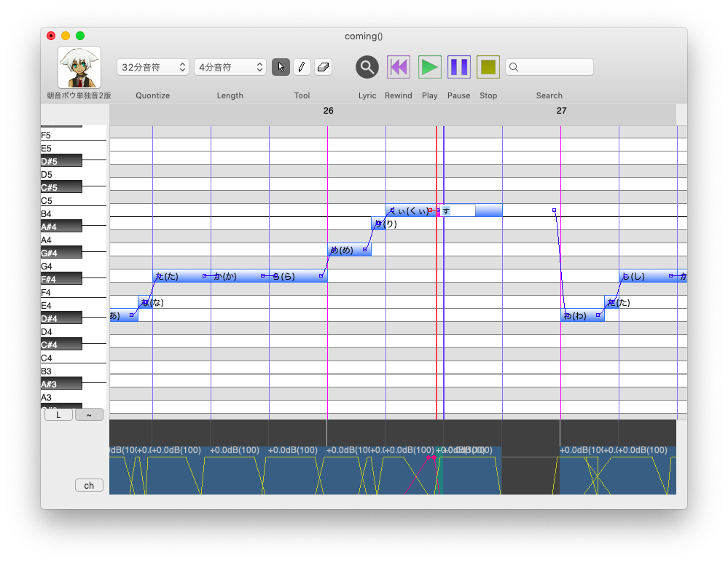Click the voicebank character avatar
The width and height of the screenshot is (728, 563).
(79, 67)
